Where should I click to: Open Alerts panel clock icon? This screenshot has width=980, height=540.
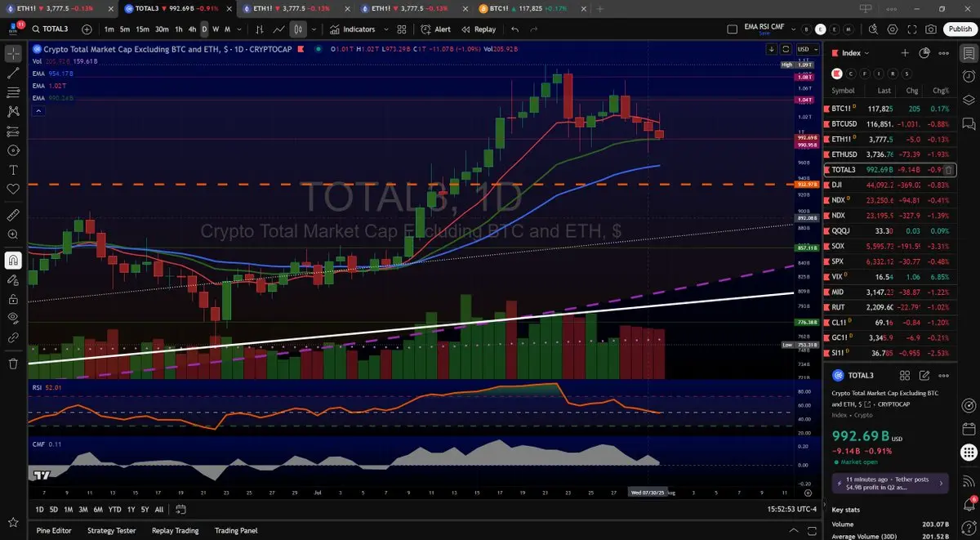969,76
